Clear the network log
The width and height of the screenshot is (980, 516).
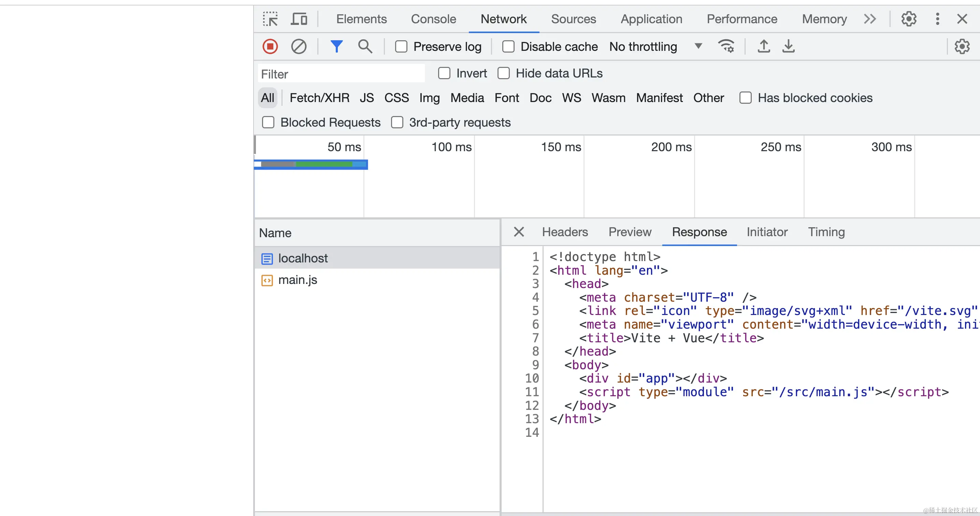tap(299, 46)
